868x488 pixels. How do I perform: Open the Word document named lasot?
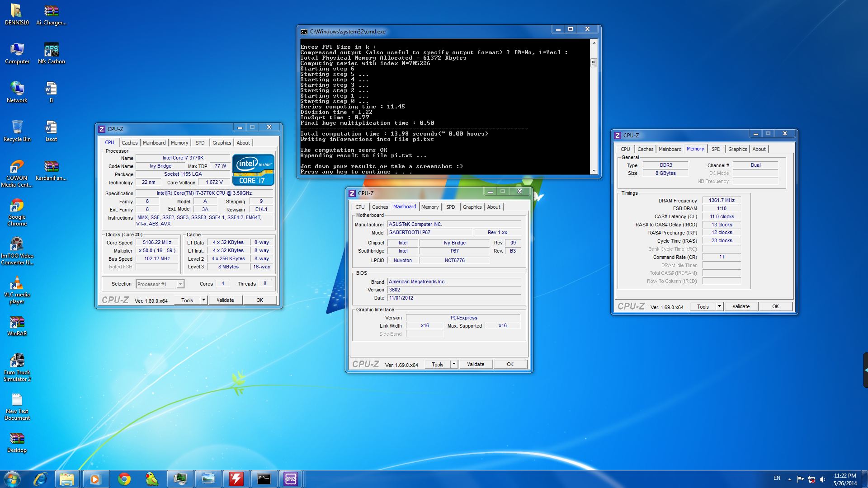51,131
